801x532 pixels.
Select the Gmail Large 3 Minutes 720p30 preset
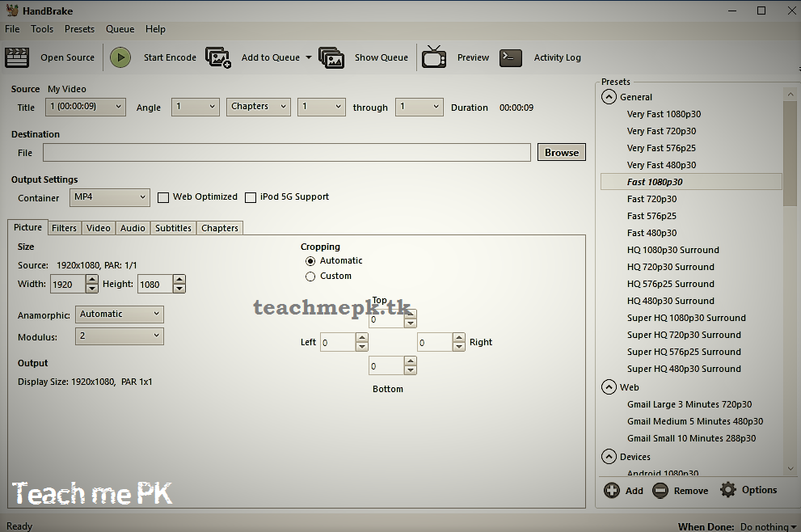[689, 404]
